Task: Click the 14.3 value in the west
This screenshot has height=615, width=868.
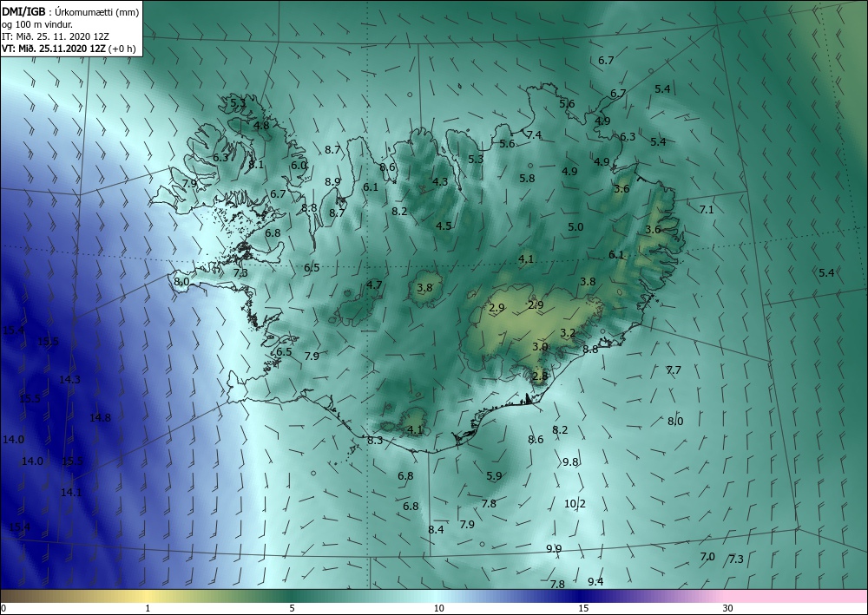Action: [x=69, y=379]
